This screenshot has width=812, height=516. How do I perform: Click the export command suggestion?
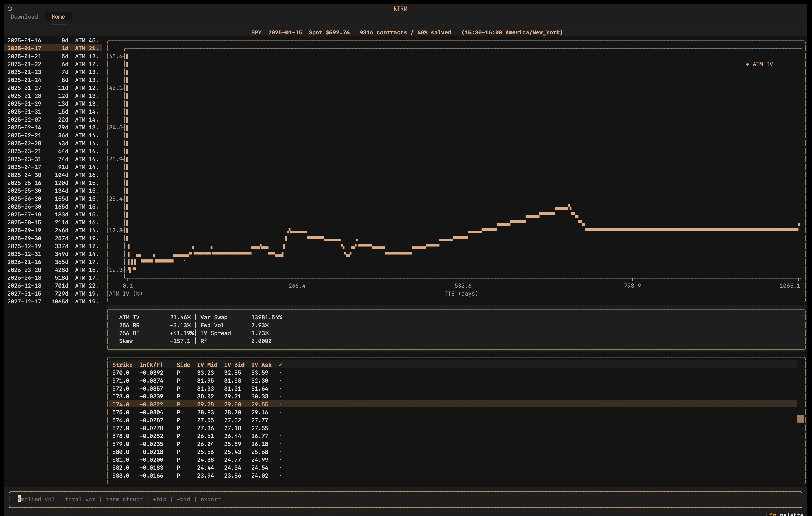[210, 499]
